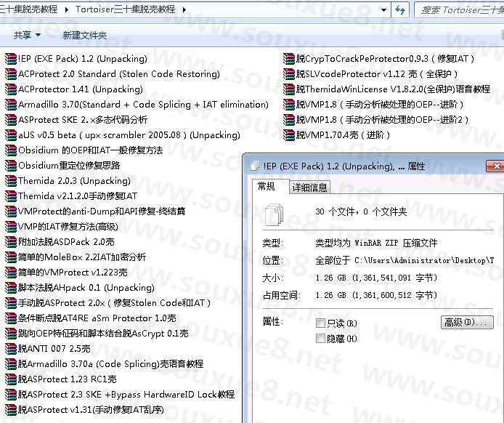Click the aUS v0.5 beta archive icon
This screenshot has height=423, width=504.
[11, 135]
